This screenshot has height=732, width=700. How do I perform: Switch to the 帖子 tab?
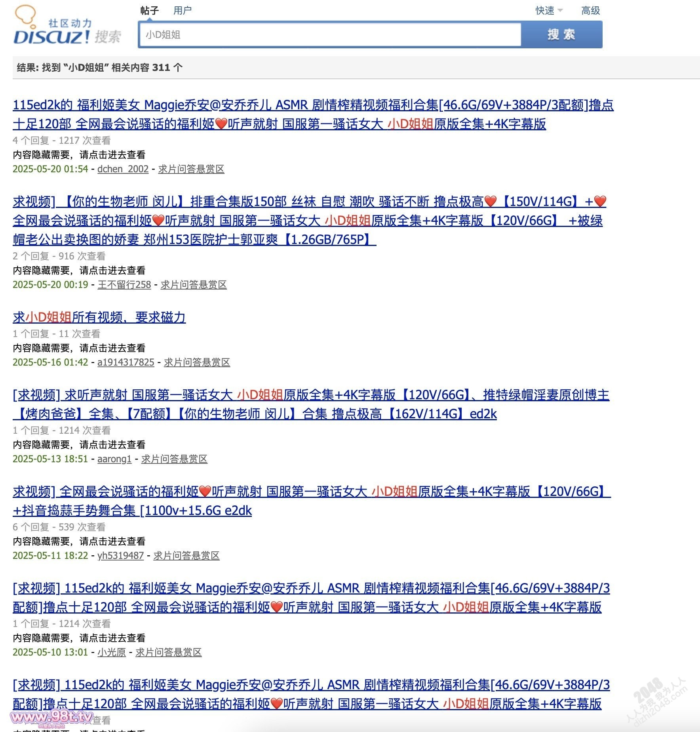click(x=150, y=11)
